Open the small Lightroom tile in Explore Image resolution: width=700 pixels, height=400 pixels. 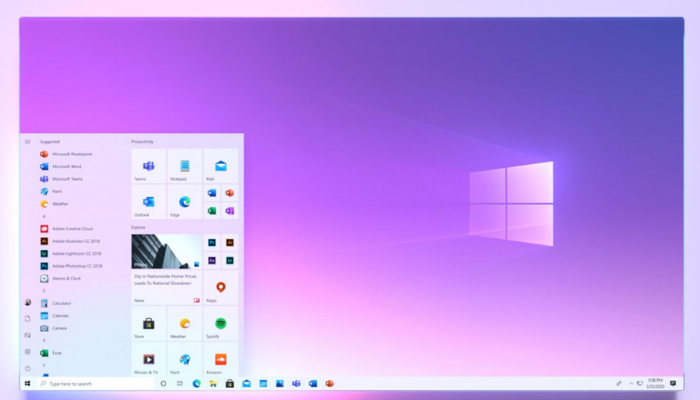coord(230,261)
